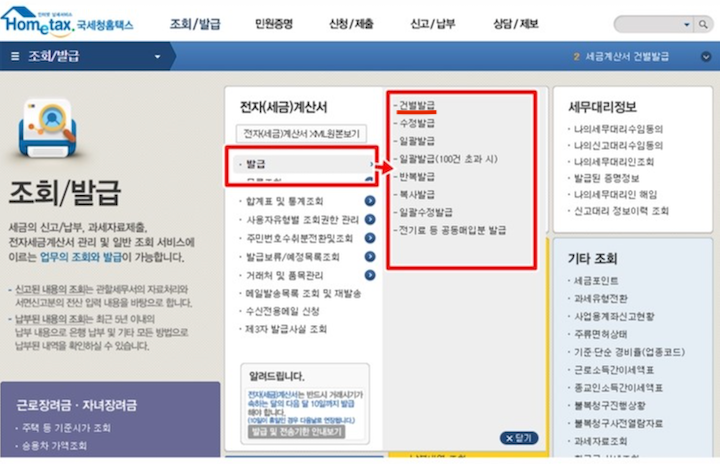Select 일괄발급(100건 초과 시) submenu item

pyautogui.click(x=448, y=159)
